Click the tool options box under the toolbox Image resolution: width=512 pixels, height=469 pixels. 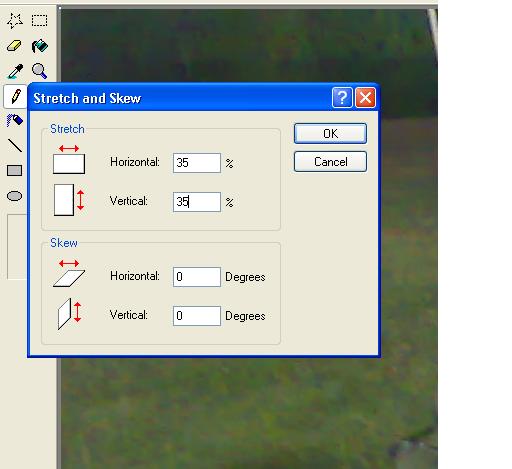17,247
